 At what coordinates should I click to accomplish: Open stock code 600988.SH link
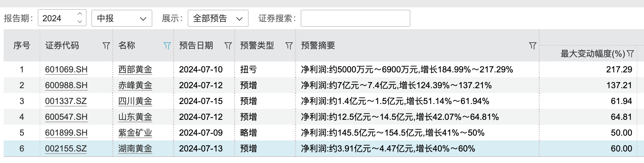click(x=66, y=85)
